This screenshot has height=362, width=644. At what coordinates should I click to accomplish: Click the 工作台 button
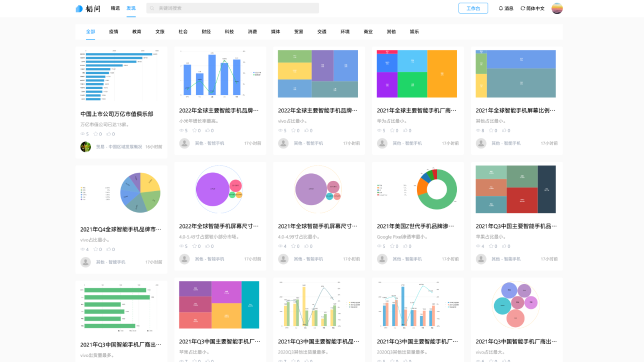click(473, 8)
